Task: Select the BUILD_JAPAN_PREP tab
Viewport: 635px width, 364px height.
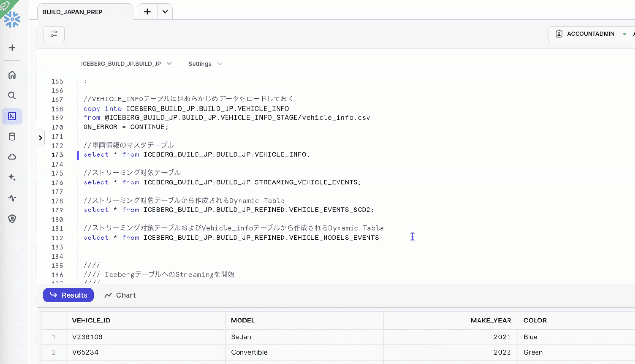Action: pyautogui.click(x=85, y=12)
